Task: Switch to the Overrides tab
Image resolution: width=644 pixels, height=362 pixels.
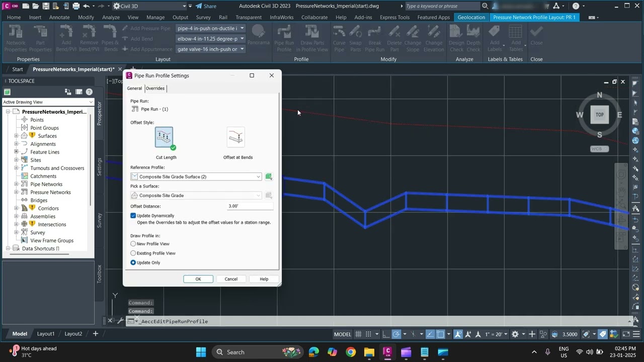Action: click(x=155, y=88)
